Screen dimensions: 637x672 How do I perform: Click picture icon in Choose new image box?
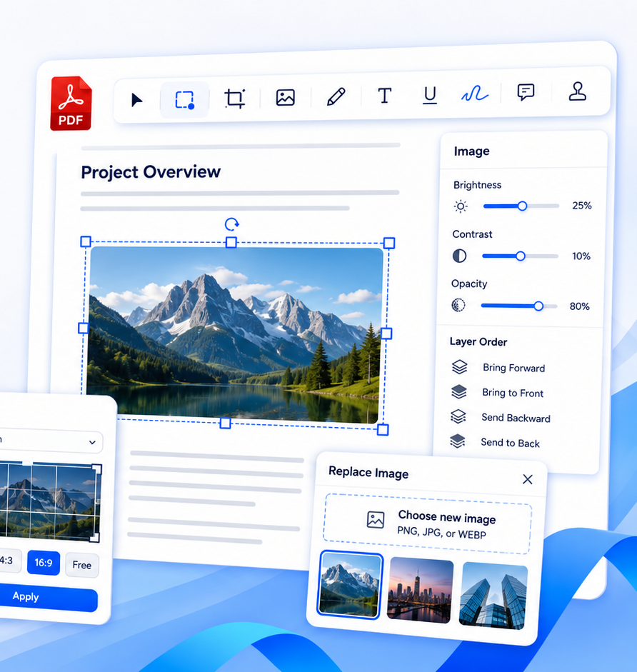point(376,519)
